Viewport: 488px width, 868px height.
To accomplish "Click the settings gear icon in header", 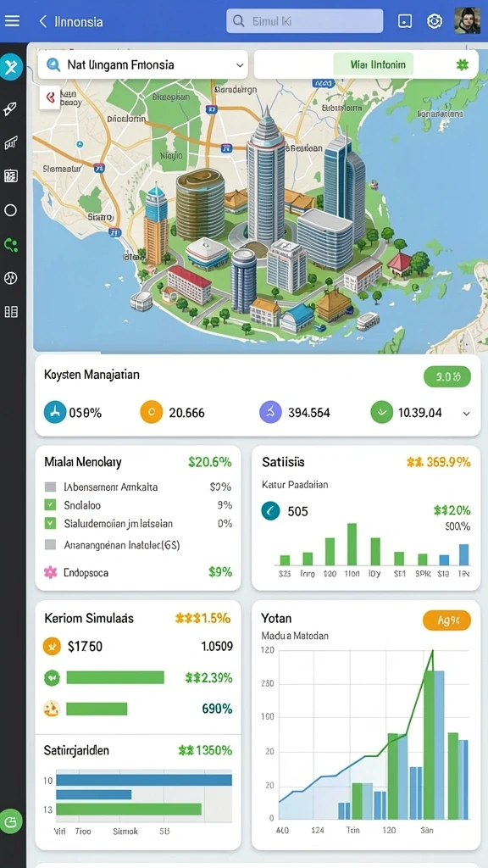I will pyautogui.click(x=435, y=21).
